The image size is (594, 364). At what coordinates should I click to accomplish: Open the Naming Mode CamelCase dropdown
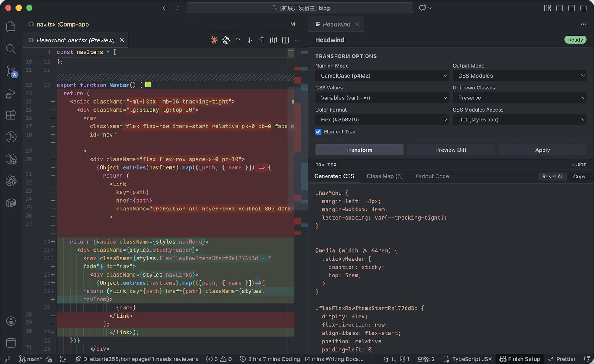coord(383,76)
